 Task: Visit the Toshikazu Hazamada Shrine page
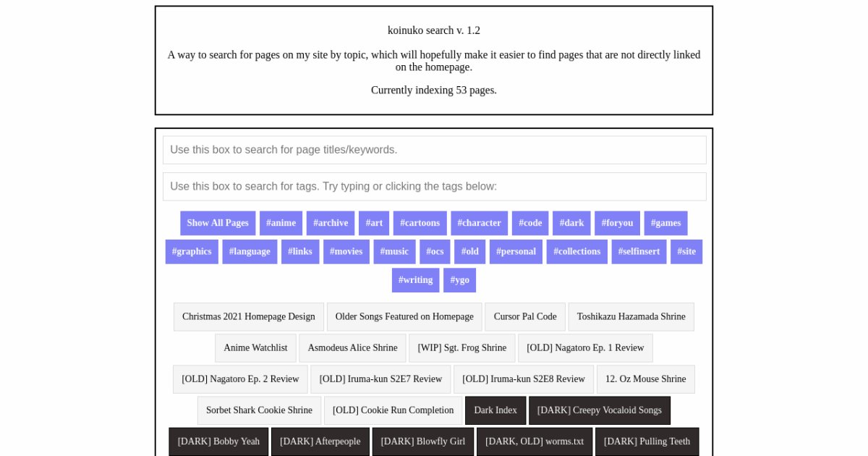coord(631,316)
